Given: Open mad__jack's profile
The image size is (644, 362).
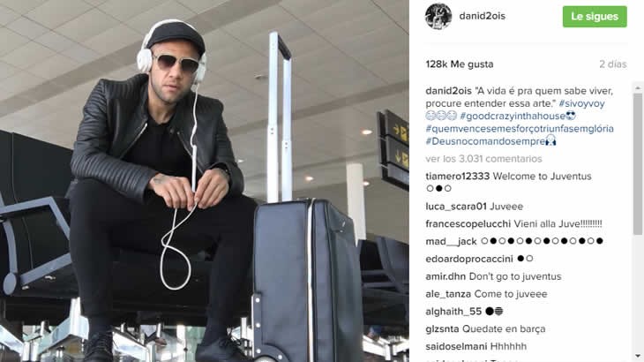Looking at the screenshot, I should pyautogui.click(x=451, y=242).
